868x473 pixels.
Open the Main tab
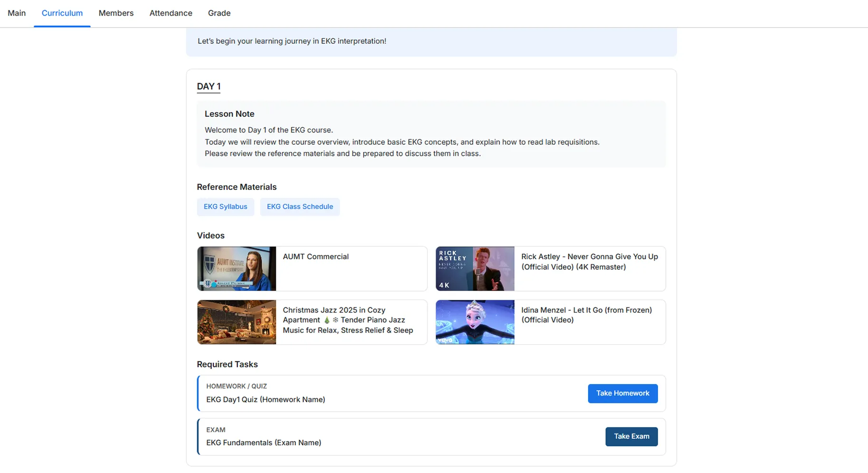pyautogui.click(x=17, y=13)
